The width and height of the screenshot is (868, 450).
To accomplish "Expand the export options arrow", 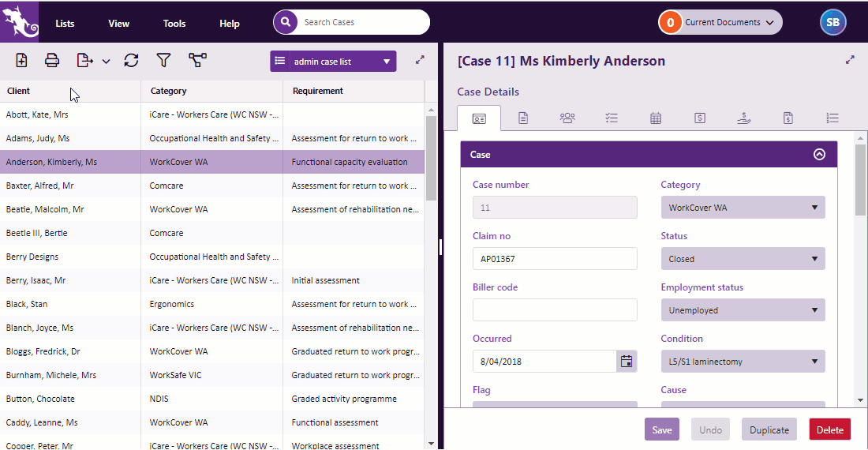I will pos(107,61).
